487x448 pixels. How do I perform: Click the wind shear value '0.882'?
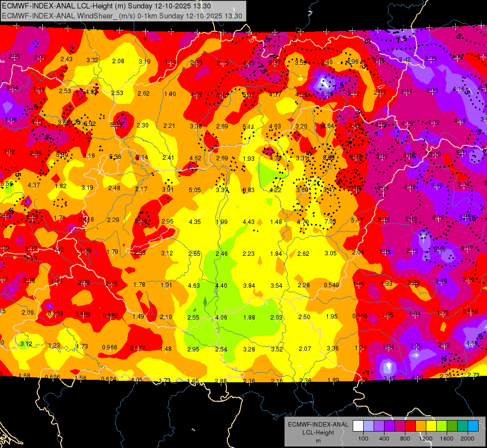tap(110, 315)
